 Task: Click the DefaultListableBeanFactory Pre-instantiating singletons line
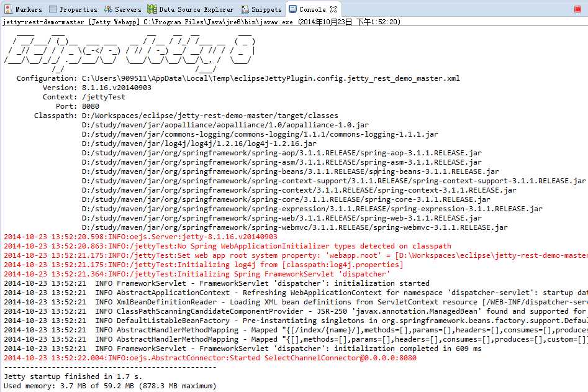coord(296,321)
